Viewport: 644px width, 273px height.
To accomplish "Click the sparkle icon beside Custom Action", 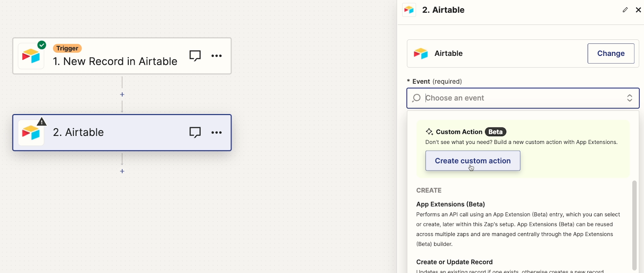I will [429, 132].
